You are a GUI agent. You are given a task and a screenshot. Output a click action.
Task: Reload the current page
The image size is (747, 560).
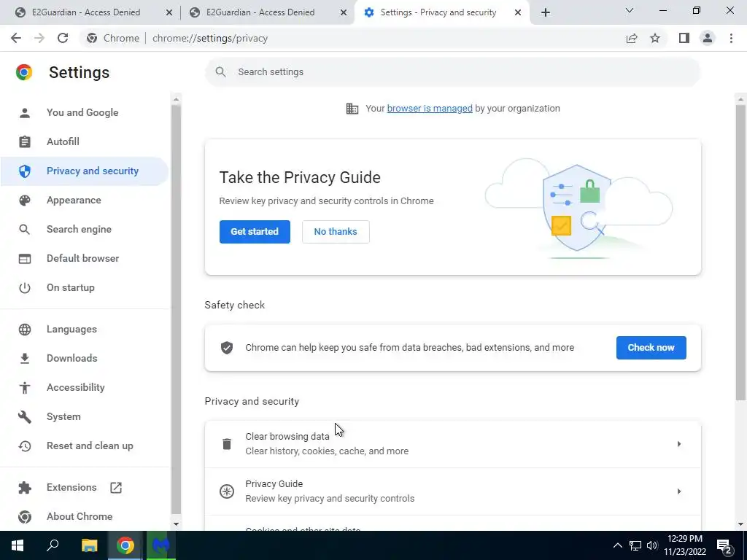point(63,38)
